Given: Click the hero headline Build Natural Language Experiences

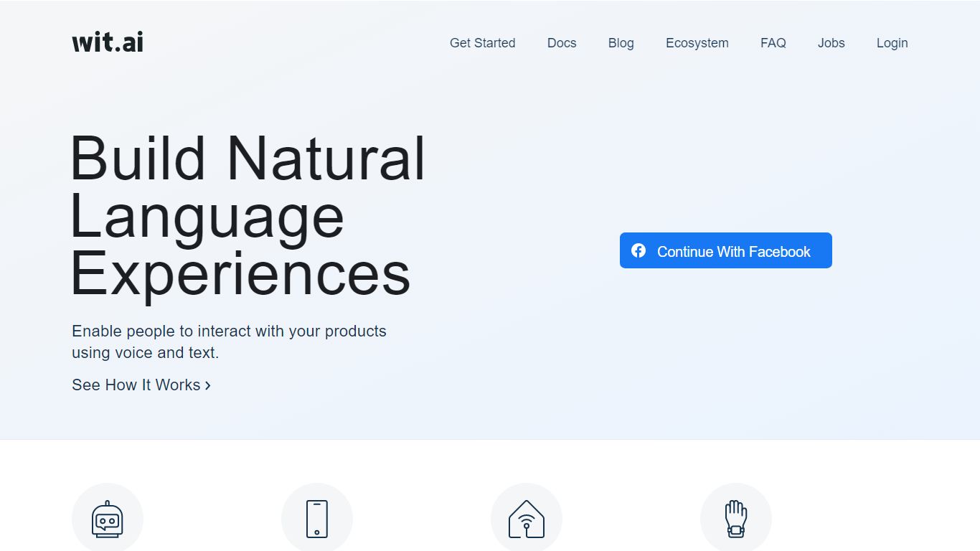Looking at the screenshot, I should pos(248,215).
